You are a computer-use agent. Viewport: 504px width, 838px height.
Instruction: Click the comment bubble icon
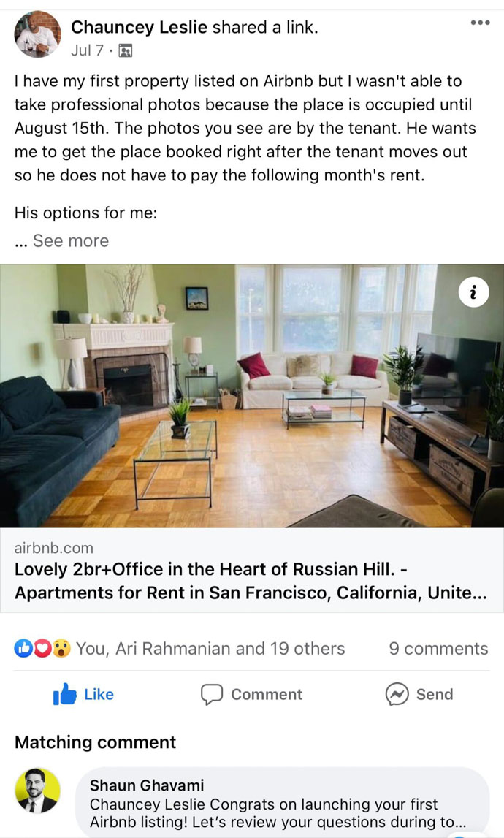coord(212,694)
